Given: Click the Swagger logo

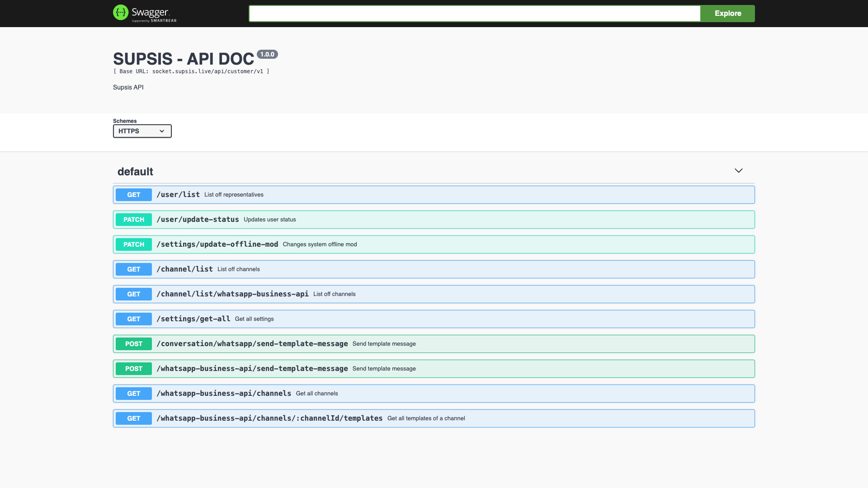Looking at the screenshot, I should tap(145, 13).
